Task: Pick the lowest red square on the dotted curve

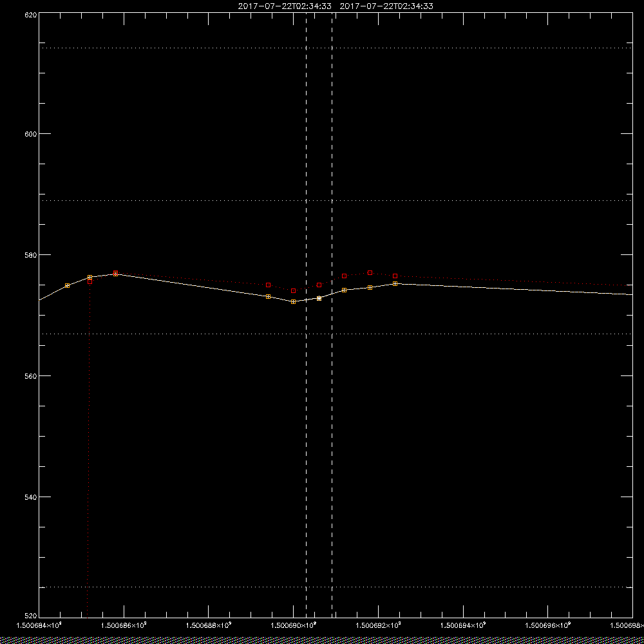Action: 293,291
